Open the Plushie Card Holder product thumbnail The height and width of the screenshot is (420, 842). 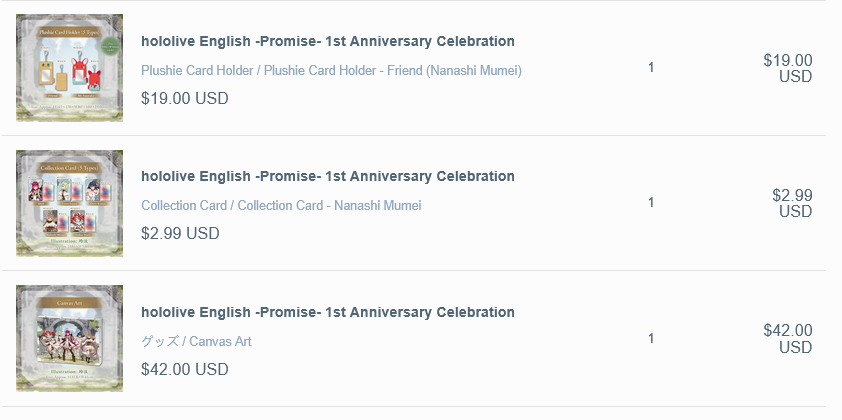(69, 68)
